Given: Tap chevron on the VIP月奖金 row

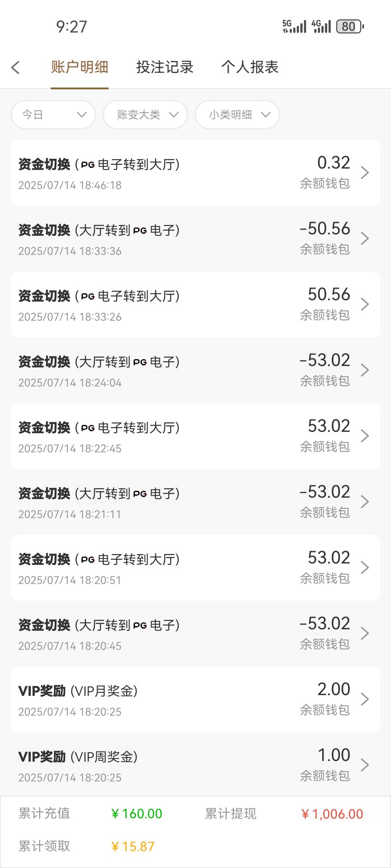Looking at the screenshot, I should click(x=365, y=699).
